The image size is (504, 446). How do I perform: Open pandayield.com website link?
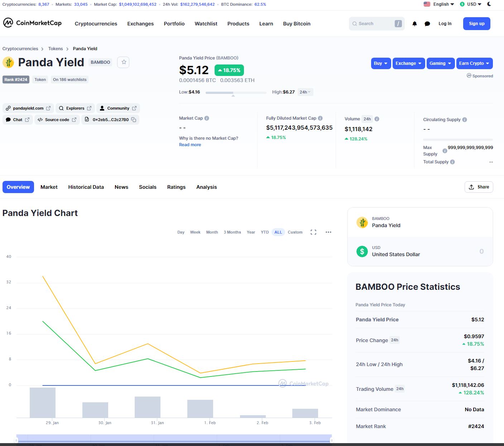(x=28, y=108)
